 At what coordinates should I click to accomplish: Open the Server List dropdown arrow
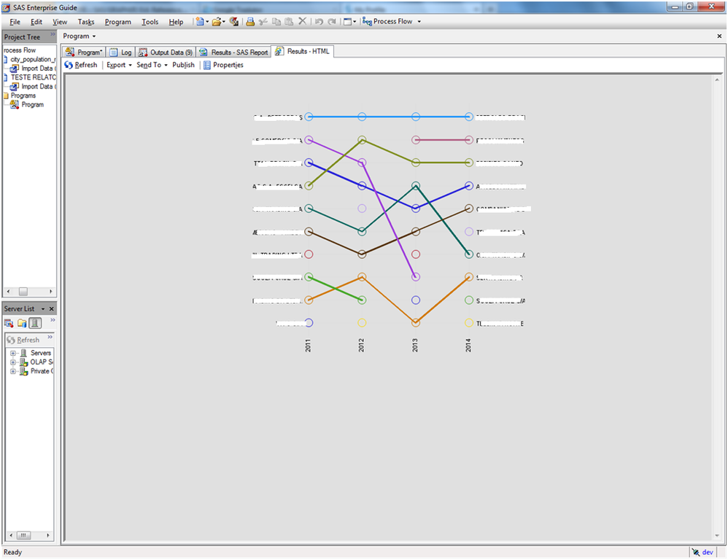point(43,309)
